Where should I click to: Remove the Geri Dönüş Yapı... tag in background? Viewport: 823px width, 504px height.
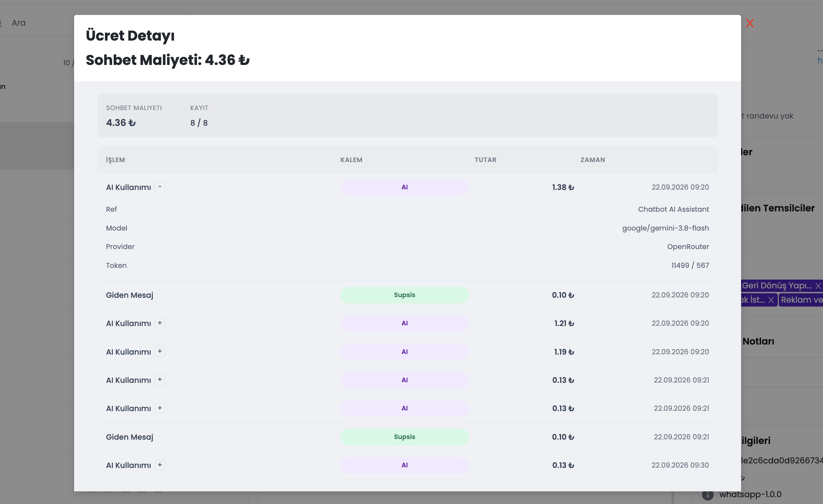tap(818, 286)
